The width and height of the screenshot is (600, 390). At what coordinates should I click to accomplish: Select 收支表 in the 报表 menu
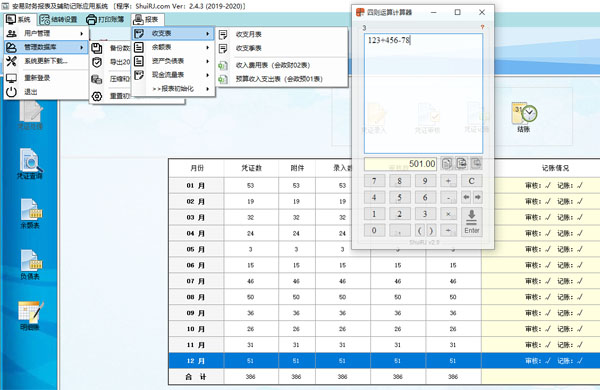[173, 34]
